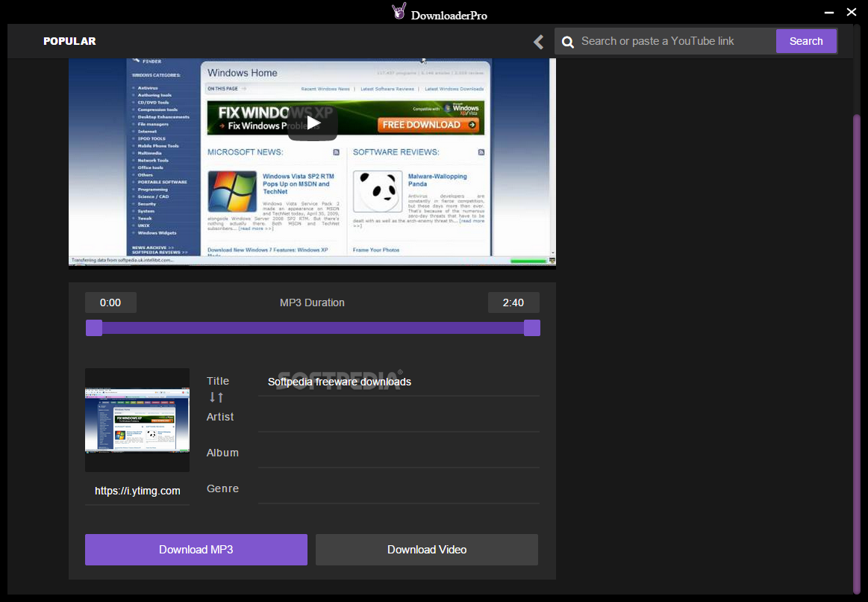Image resolution: width=868 pixels, height=602 pixels.
Task: Click the Genre input field
Action: coord(399,489)
